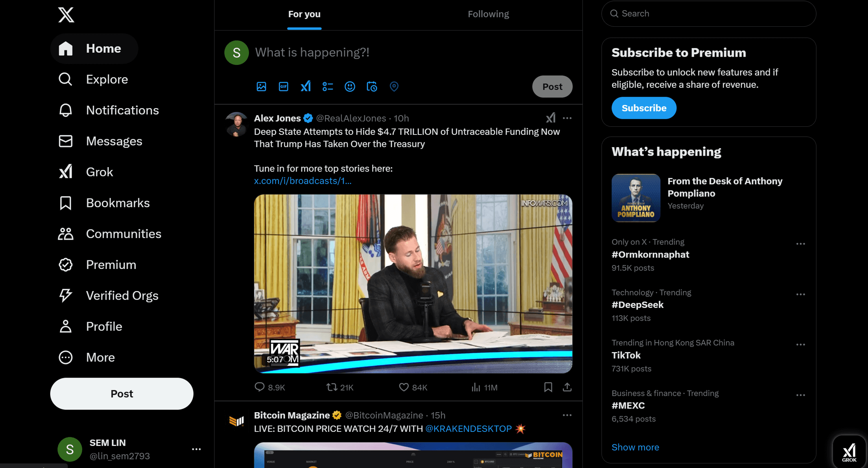Click Bitcoin Magazine profile avatar
The height and width of the screenshot is (468, 868).
pyautogui.click(x=236, y=421)
